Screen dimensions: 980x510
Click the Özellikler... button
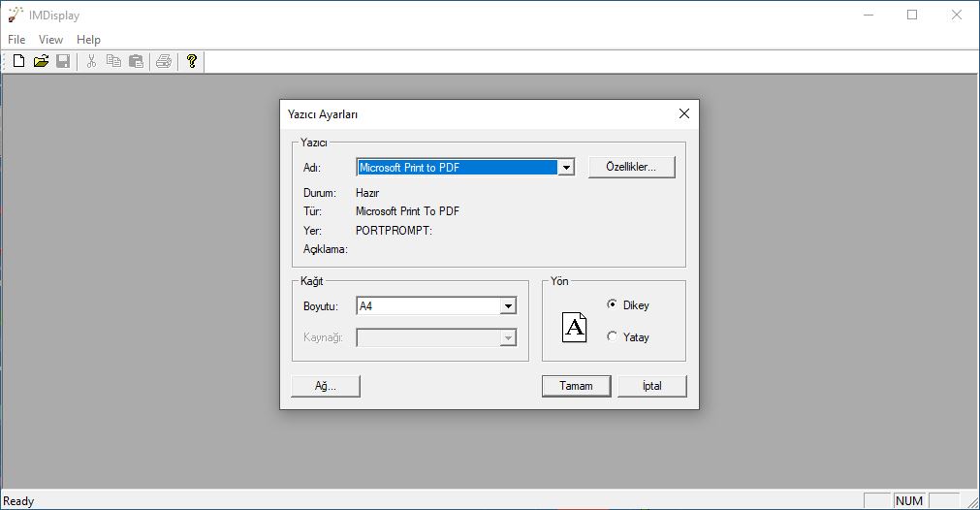(631, 167)
